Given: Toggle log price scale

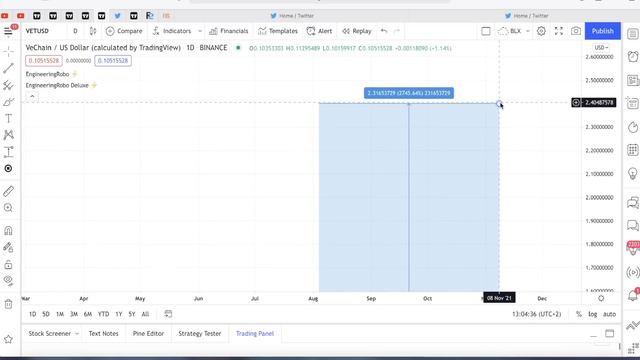Looking at the screenshot, I should point(593,314).
